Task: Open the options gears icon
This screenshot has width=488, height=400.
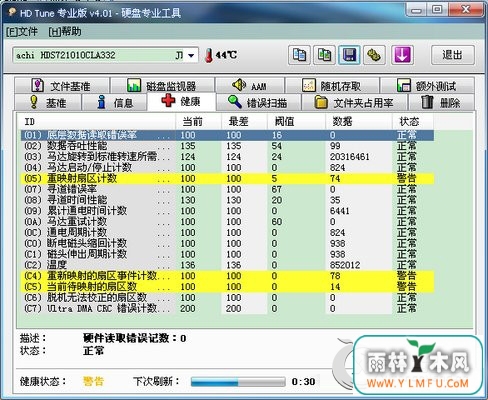Action: pyautogui.click(x=374, y=55)
